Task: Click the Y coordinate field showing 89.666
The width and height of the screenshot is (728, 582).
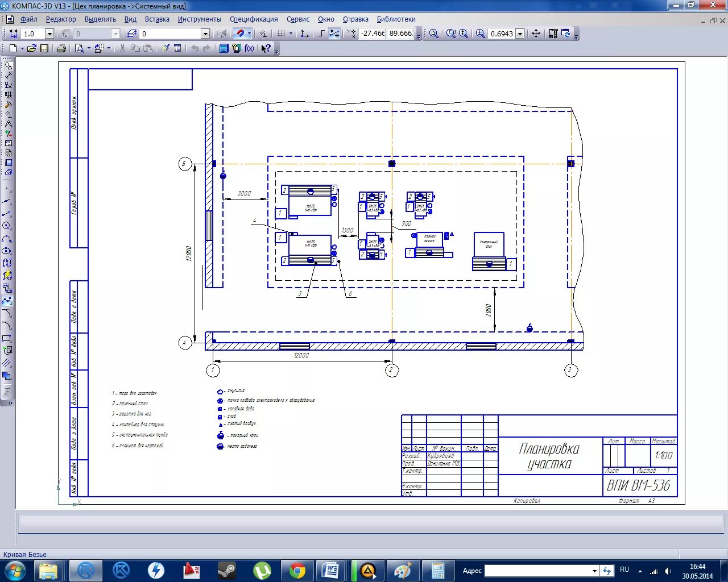Action: click(400, 34)
